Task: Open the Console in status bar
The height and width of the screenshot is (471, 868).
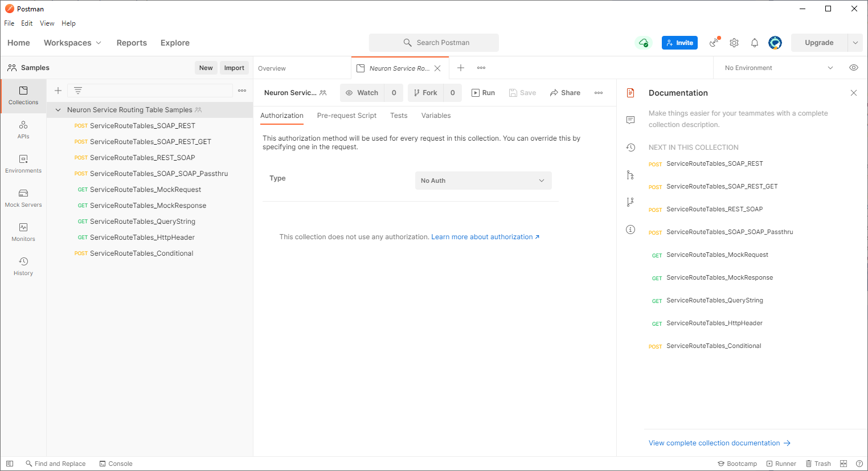Action: [x=116, y=464]
